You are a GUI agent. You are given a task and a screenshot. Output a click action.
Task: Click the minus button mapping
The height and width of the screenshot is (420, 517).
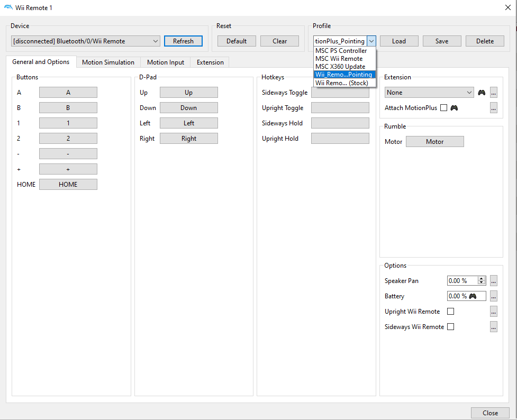(x=68, y=153)
